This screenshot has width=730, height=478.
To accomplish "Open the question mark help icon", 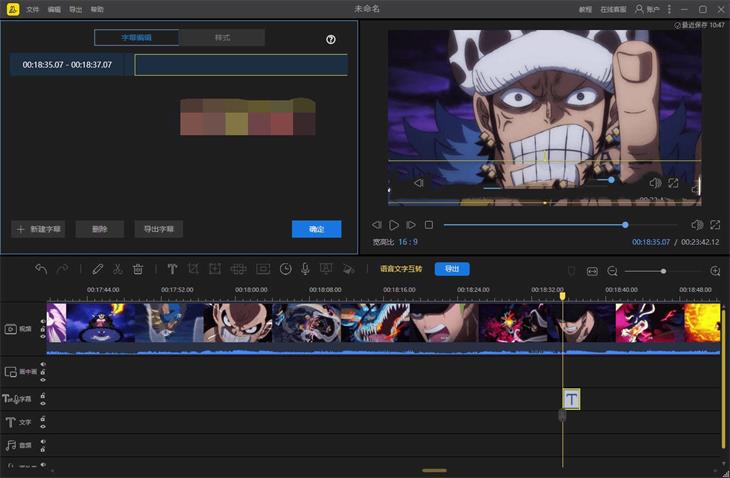I will tap(331, 40).
